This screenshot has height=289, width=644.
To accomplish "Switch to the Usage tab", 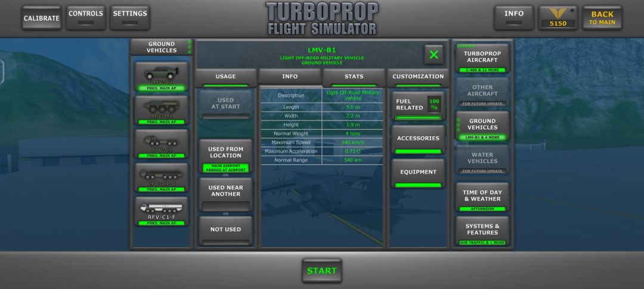I will [x=225, y=78].
